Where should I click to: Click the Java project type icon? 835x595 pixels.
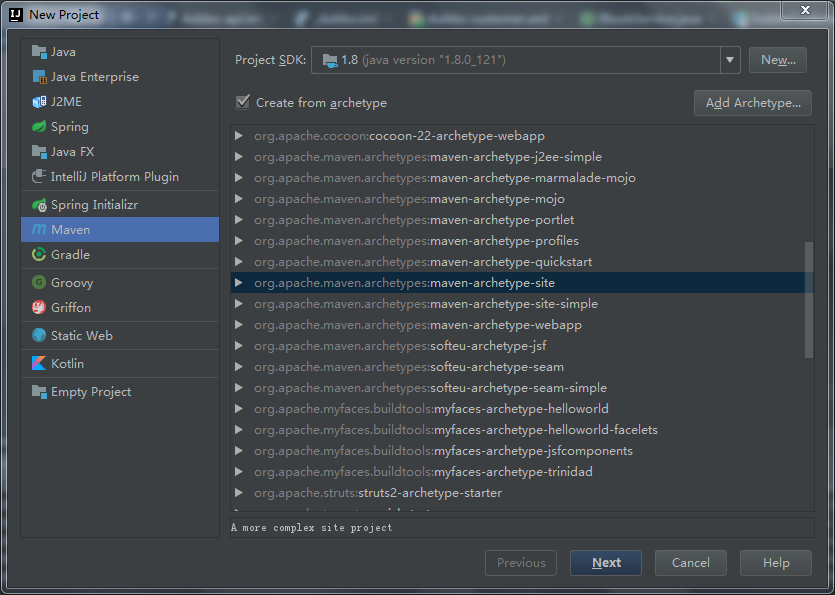click(39, 52)
